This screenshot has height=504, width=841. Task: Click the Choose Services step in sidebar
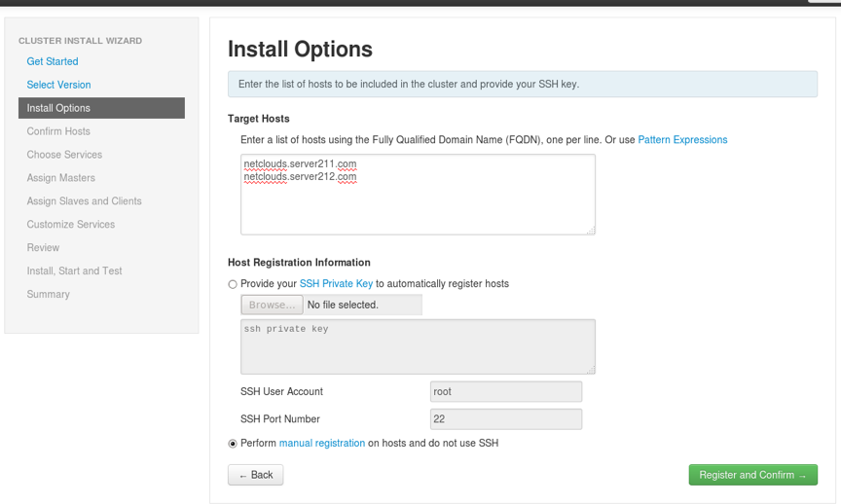pos(64,155)
